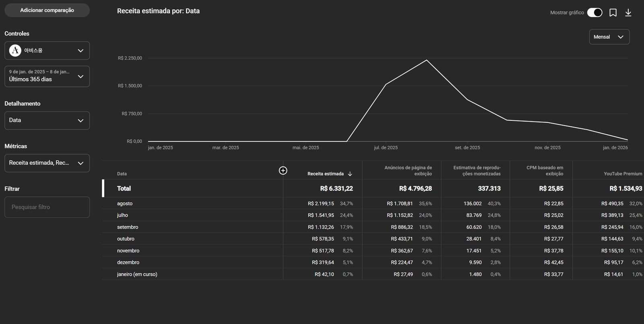Select the agosto table row
This screenshot has height=324, width=644.
[125, 204]
